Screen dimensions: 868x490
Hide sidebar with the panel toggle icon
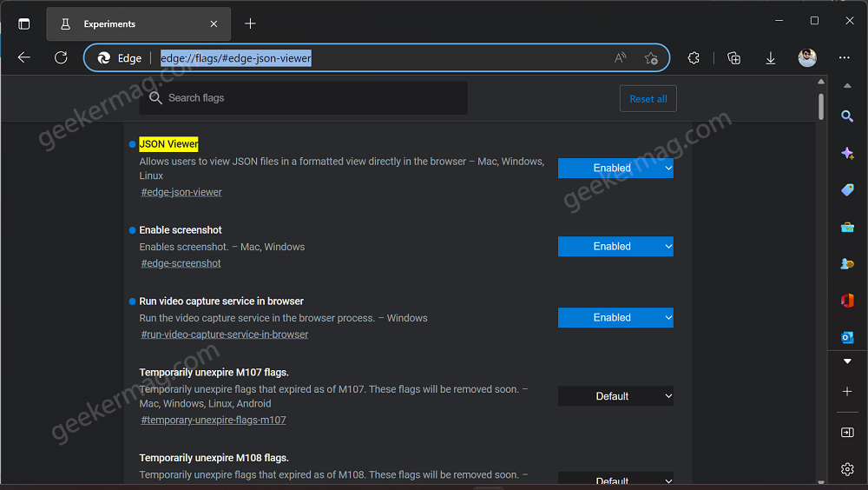847,433
